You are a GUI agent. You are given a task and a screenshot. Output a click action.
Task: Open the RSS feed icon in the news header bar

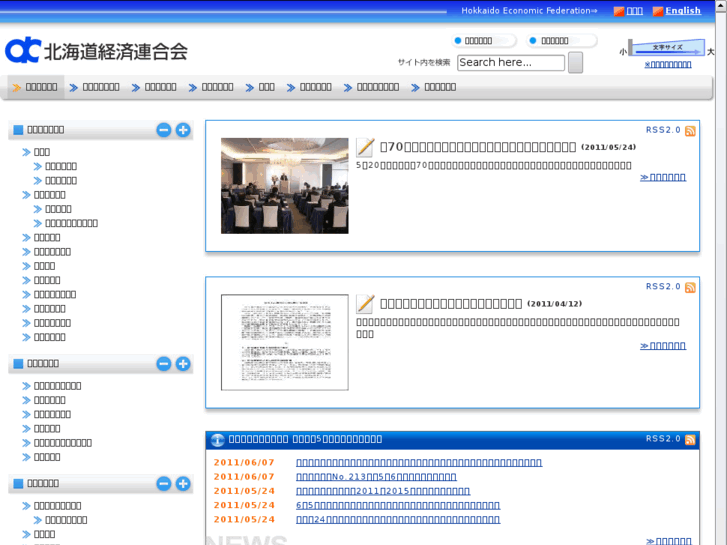[x=690, y=439]
